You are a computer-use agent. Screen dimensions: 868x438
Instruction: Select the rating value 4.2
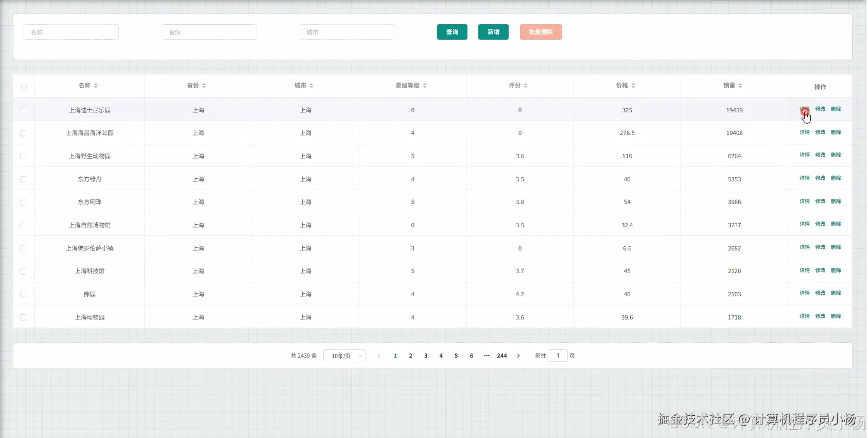coord(520,294)
